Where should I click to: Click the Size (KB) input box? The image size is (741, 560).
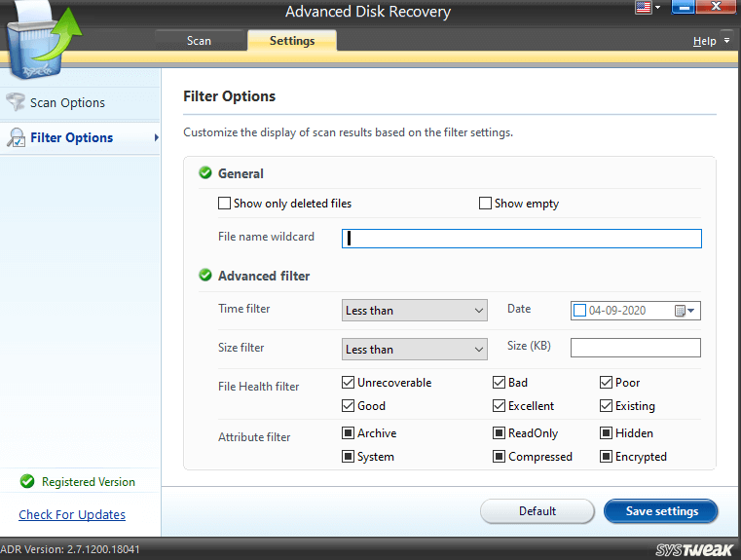(636, 348)
